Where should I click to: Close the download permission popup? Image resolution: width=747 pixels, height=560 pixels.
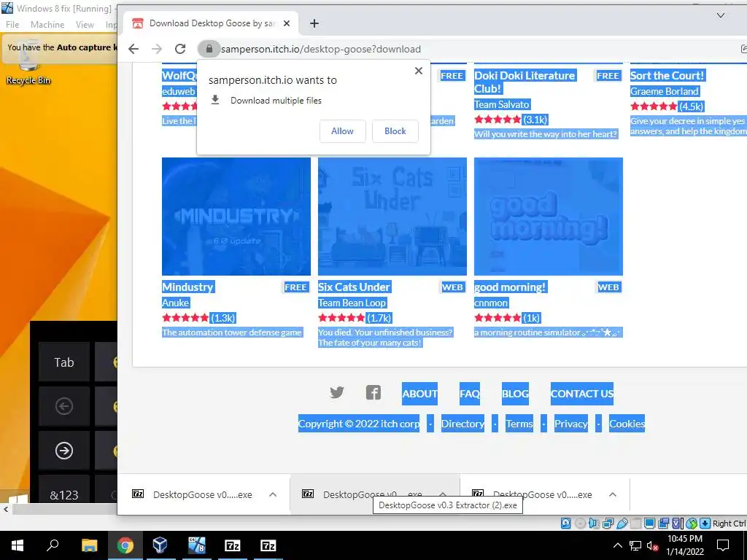click(418, 71)
